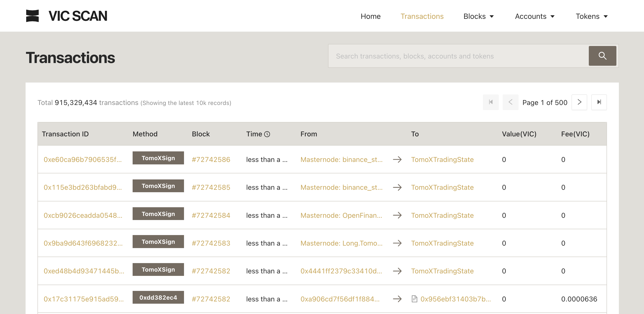Click the first page icon

491,102
